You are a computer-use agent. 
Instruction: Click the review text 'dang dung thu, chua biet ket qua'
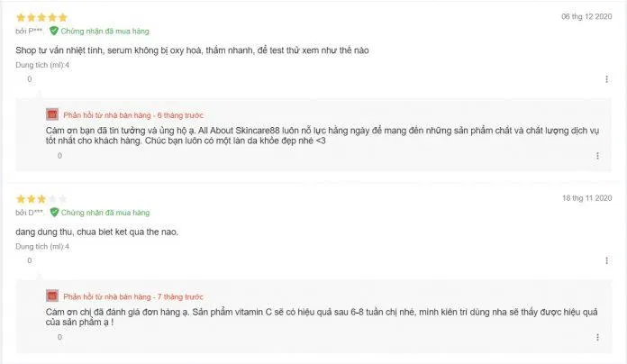[80, 232]
